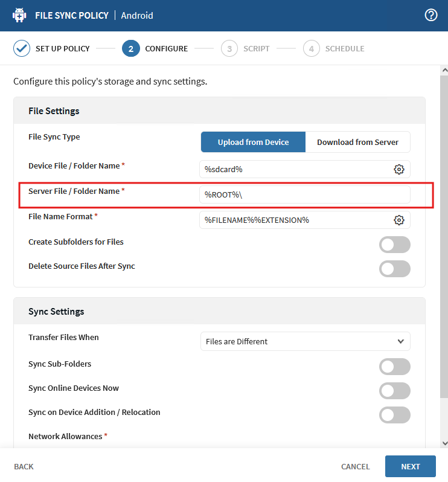Select Download from Server sync type
448x482 pixels.
[x=357, y=143]
